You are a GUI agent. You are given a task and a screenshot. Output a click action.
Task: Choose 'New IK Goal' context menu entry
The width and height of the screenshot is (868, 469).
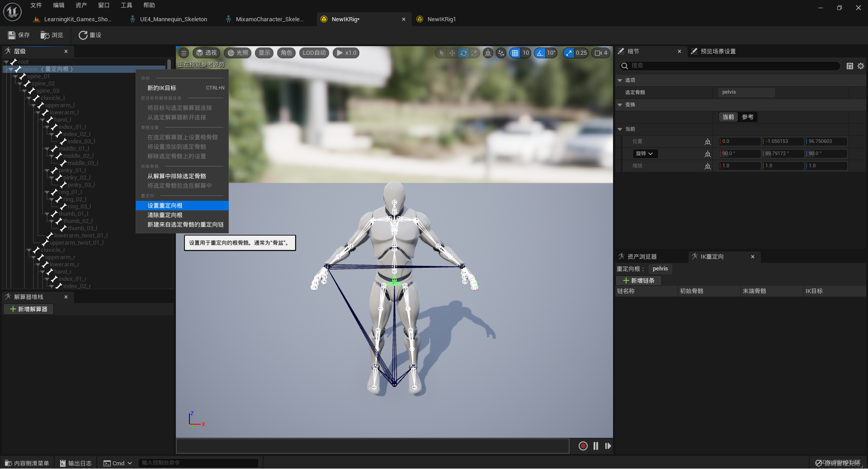(182, 88)
